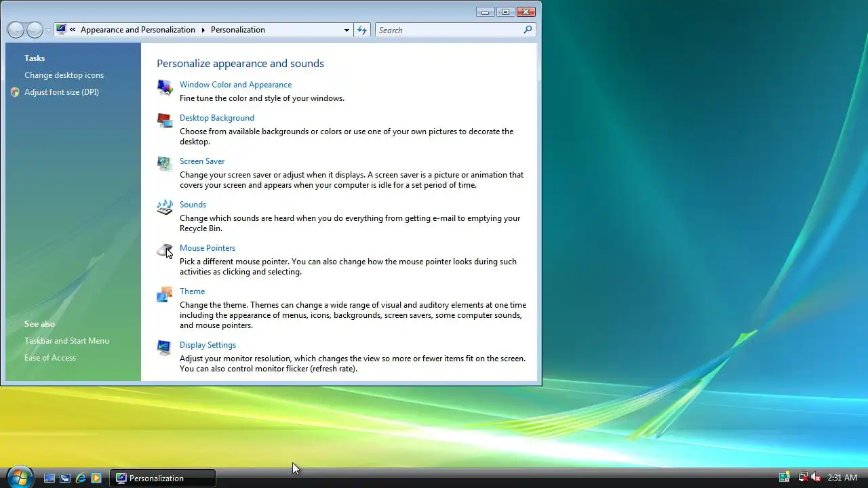Click Change desktop icons task link
The image size is (868, 488).
click(64, 75)
